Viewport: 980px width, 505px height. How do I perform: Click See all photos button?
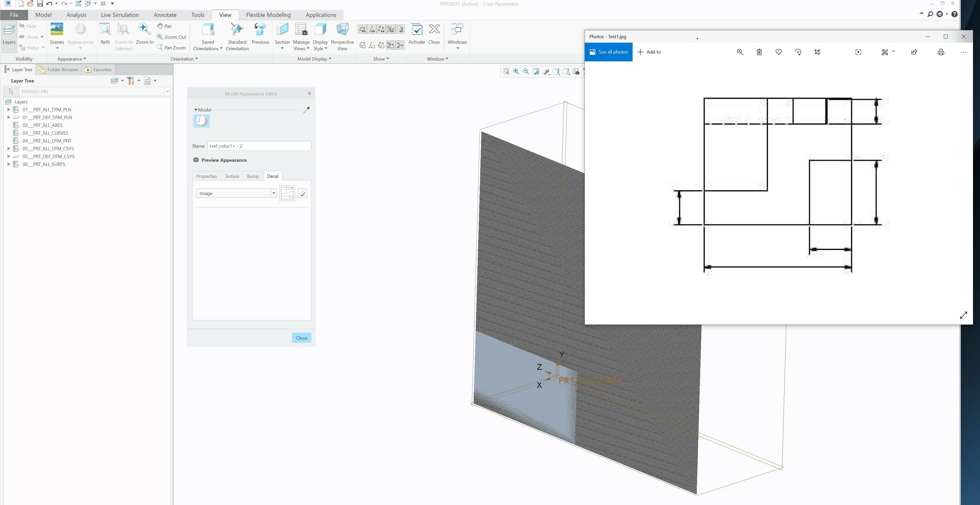click(608, 52)
